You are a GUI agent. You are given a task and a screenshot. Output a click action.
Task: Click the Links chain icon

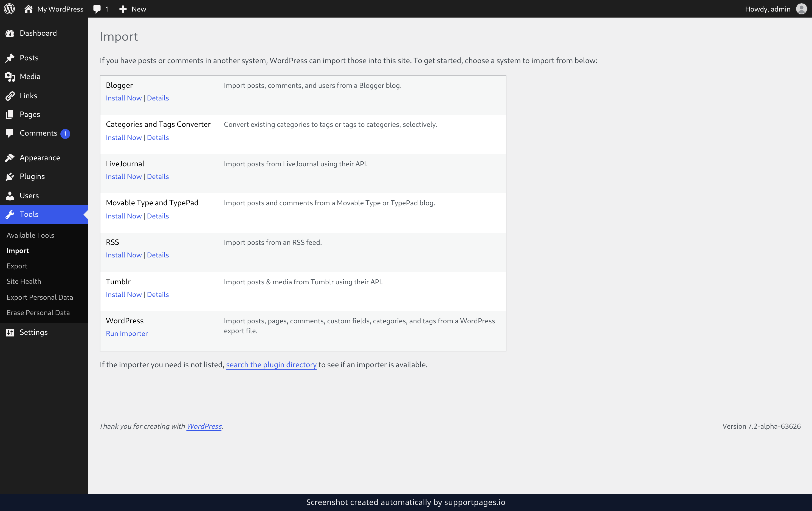tap(10, 96)
